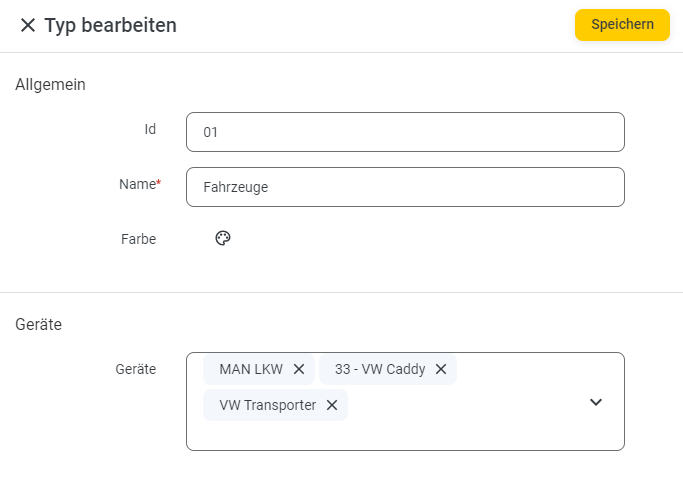683x481 pixels.
Task: Click the Name field label
Action: pos(140,184)
